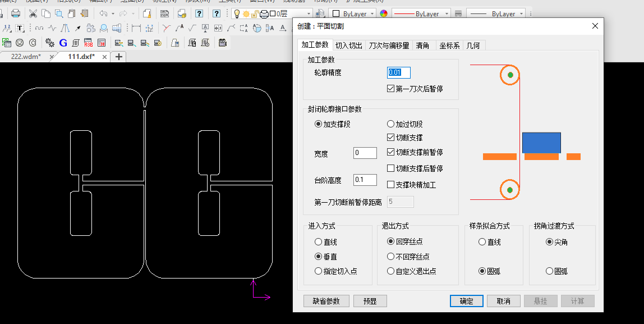The image size is (644, 324).
Task: Uncheck the 第一刀次后暂停 checkbox
Action: tap(391, 89)
